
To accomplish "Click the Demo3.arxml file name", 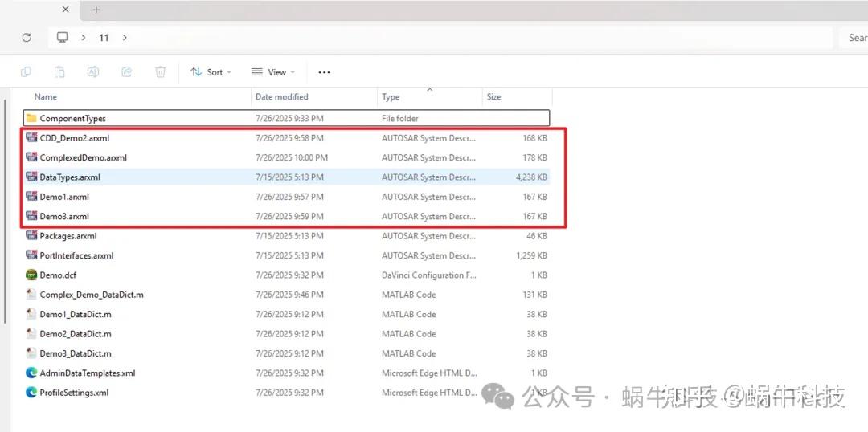I will pyautogui.click(x=64, y=216).
